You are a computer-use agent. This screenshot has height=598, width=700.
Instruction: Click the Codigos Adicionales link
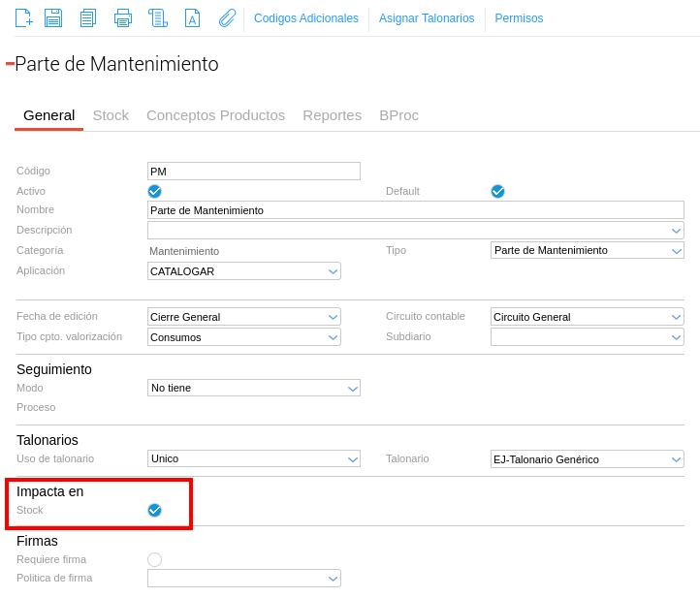coord(305,18)
